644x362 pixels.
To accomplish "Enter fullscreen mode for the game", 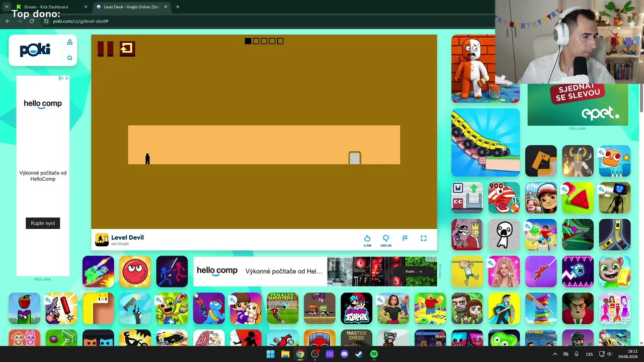I will click(x=424, y=238).
